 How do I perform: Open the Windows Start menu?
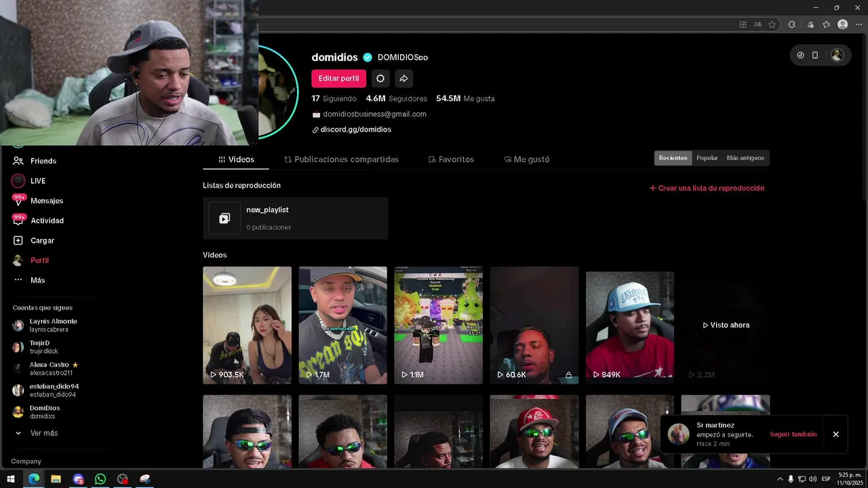tap(11, 479)
